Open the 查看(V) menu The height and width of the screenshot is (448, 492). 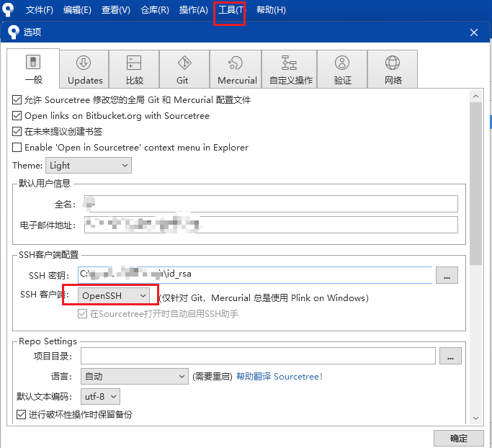[116, 10]
